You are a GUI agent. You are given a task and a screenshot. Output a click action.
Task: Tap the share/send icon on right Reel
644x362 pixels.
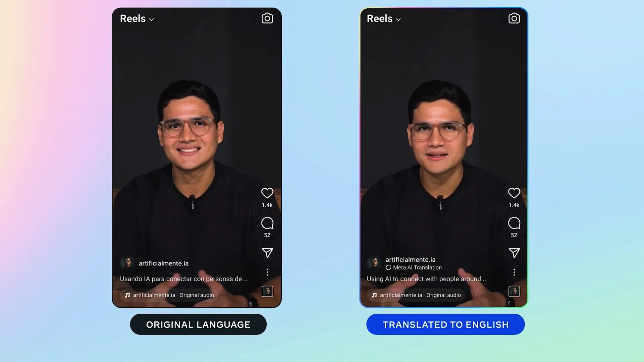[514, 252]
